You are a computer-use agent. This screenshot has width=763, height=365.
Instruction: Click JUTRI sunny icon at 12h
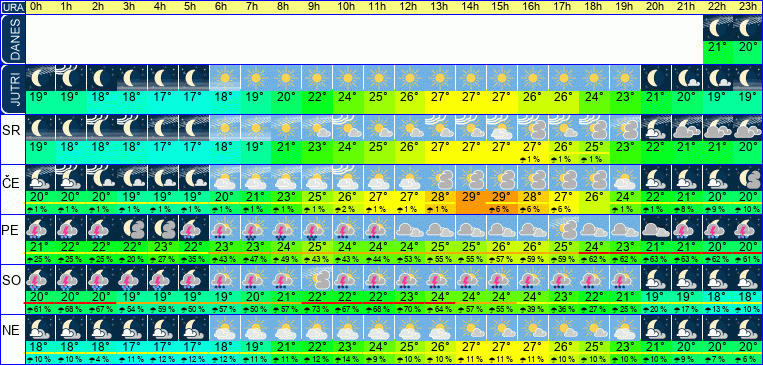click(410, 78)
